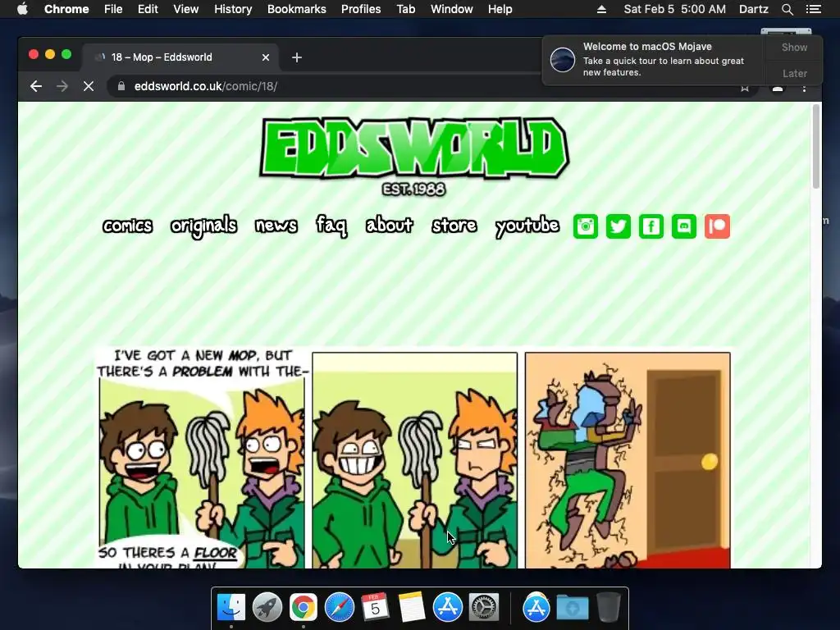Open Notes from the dock
The image size is (840, 630).
point(412,608)
